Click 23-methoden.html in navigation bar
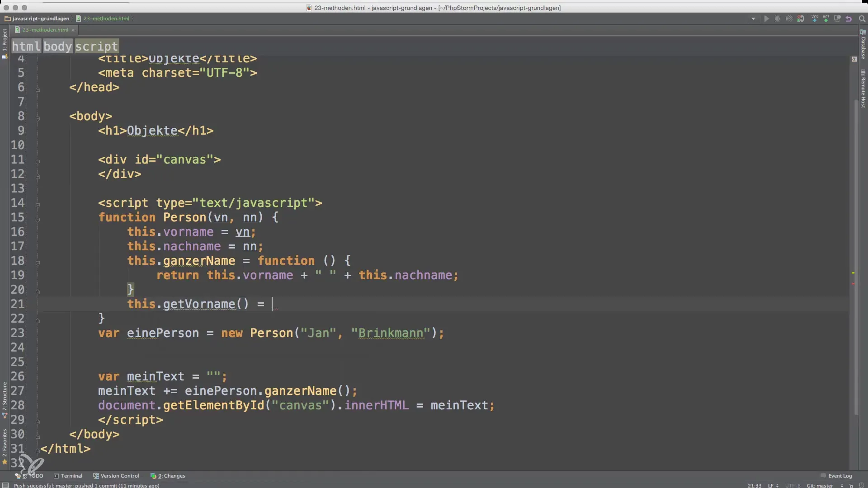 pyautogui.click(x=106, y=19)
